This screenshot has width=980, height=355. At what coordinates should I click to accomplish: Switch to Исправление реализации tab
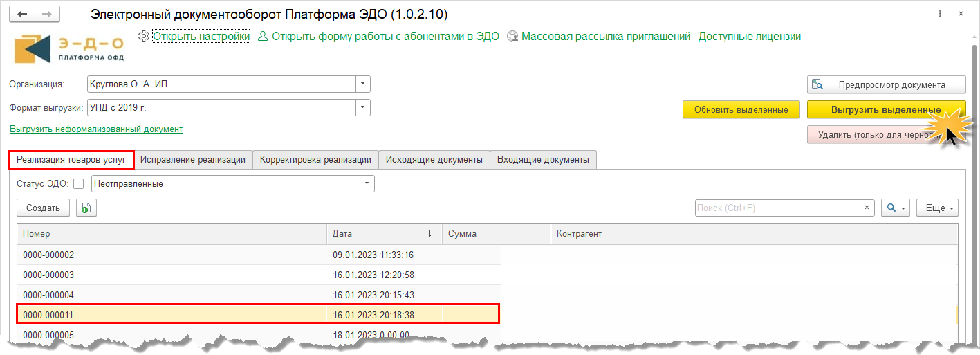[193, 160]
